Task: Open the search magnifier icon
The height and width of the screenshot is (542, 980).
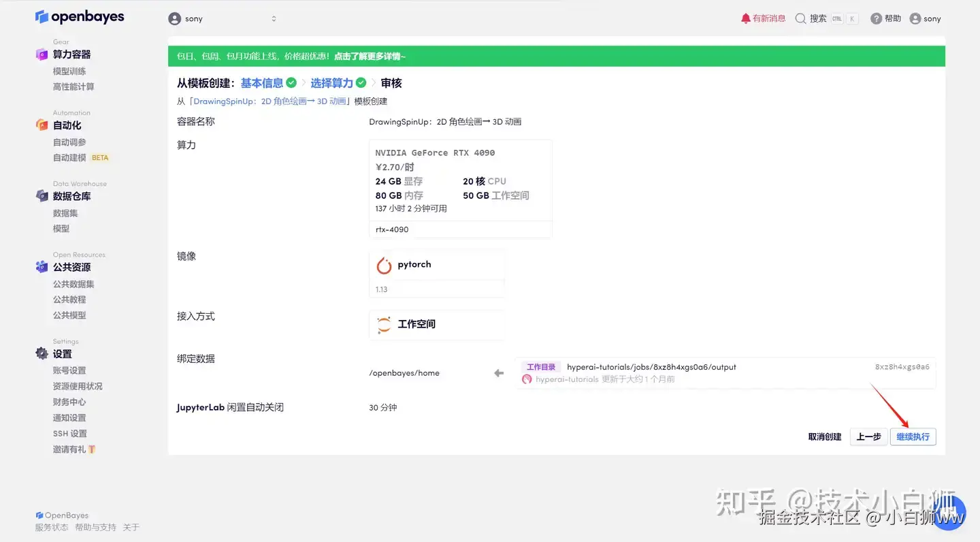Action: point(800,18)
